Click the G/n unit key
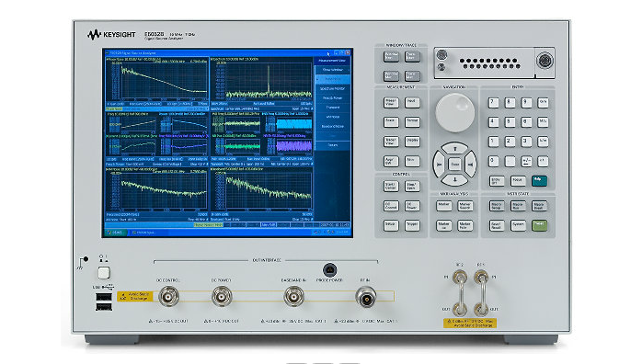The height and width of the screenshot is (364, 642). coord(543,102)
